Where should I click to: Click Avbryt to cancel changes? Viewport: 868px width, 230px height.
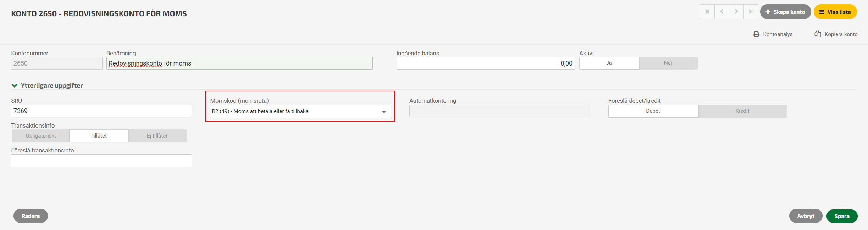[806, 216]
